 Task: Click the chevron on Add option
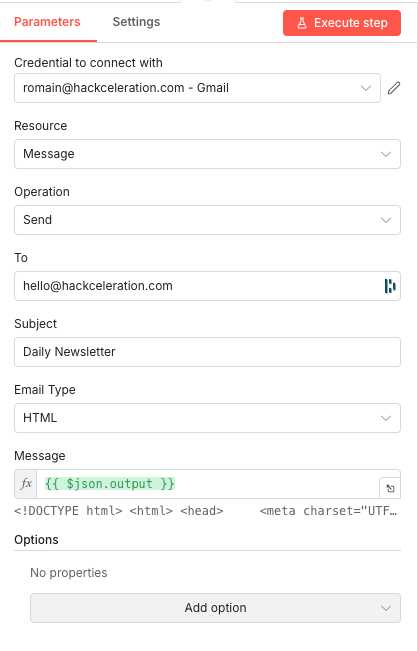tap(386, 608)
